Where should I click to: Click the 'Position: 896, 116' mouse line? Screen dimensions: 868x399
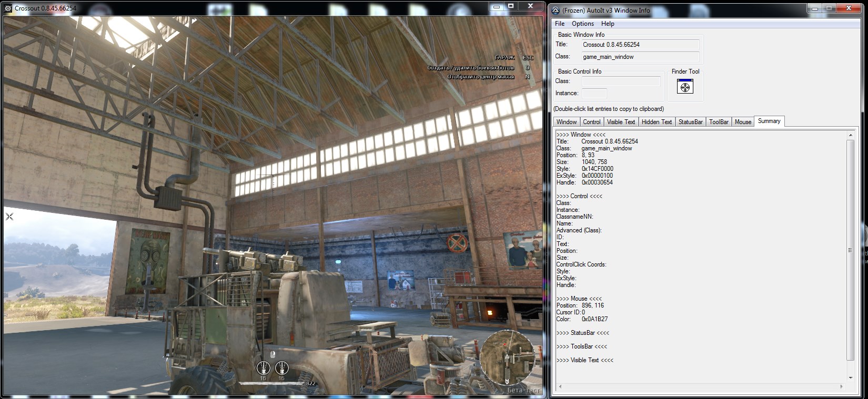pos(580,305)
